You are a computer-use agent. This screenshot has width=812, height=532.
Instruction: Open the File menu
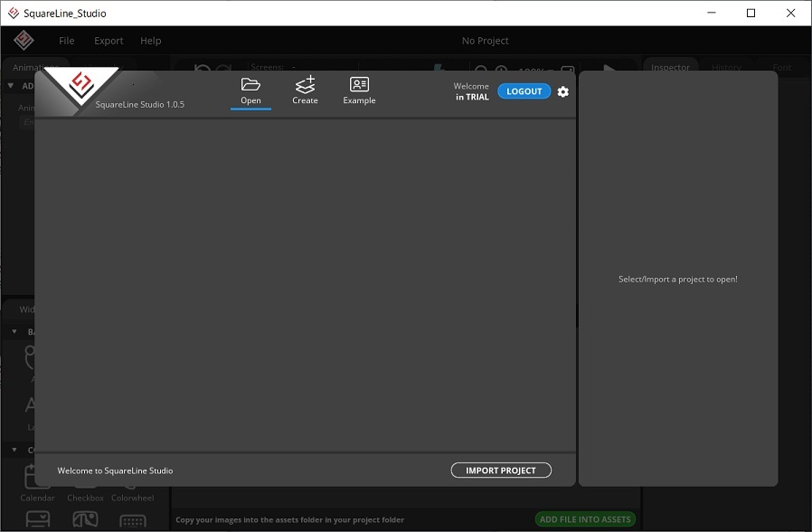[67, 41]
